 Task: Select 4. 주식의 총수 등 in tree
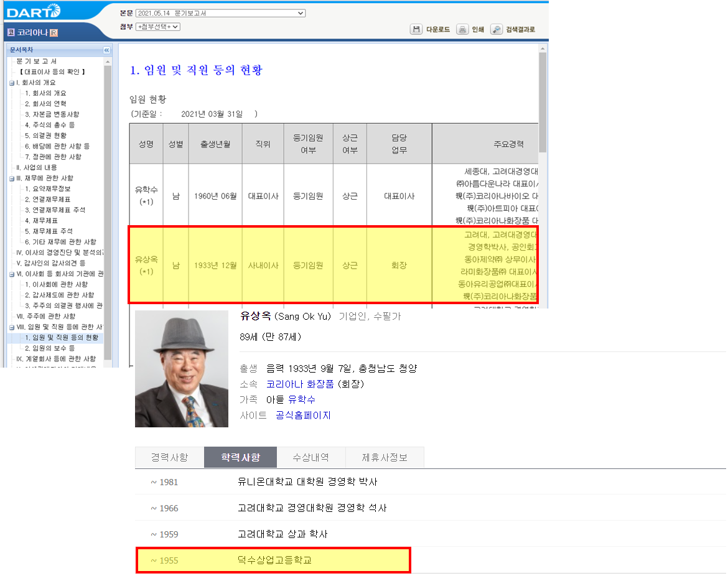click(x=50, y=125)
